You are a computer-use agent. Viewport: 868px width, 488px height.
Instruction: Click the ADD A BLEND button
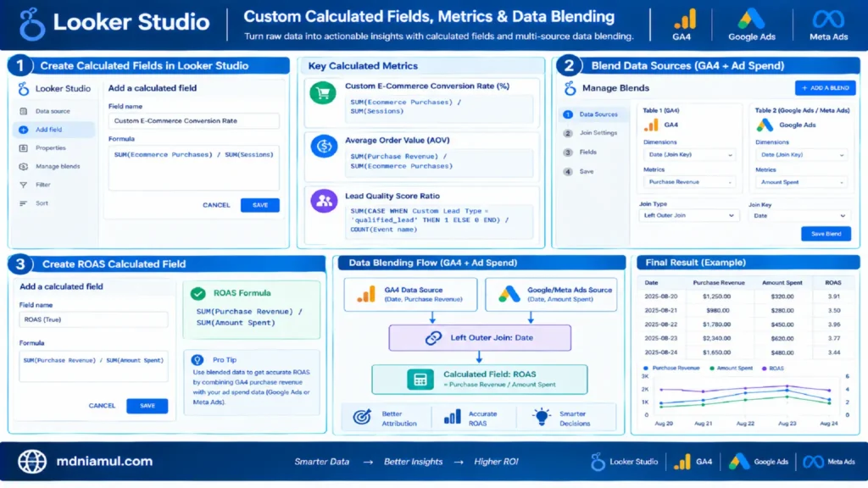[x=825, y=88]
